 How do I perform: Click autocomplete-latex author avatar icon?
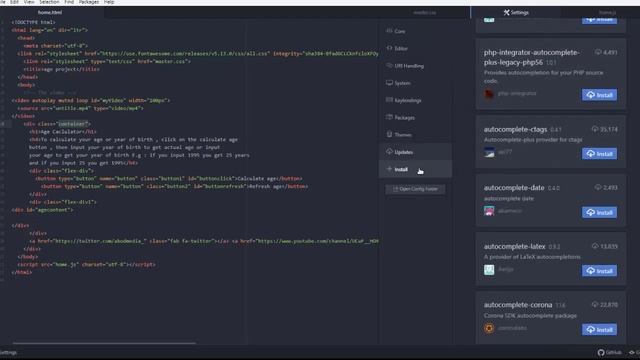coord(489,270)
